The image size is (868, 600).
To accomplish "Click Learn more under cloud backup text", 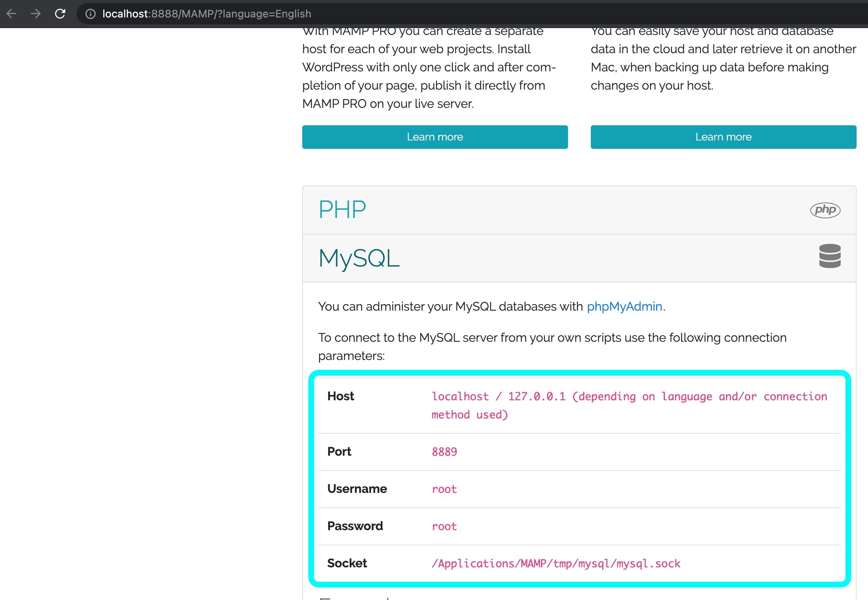I will pos(723,137).
